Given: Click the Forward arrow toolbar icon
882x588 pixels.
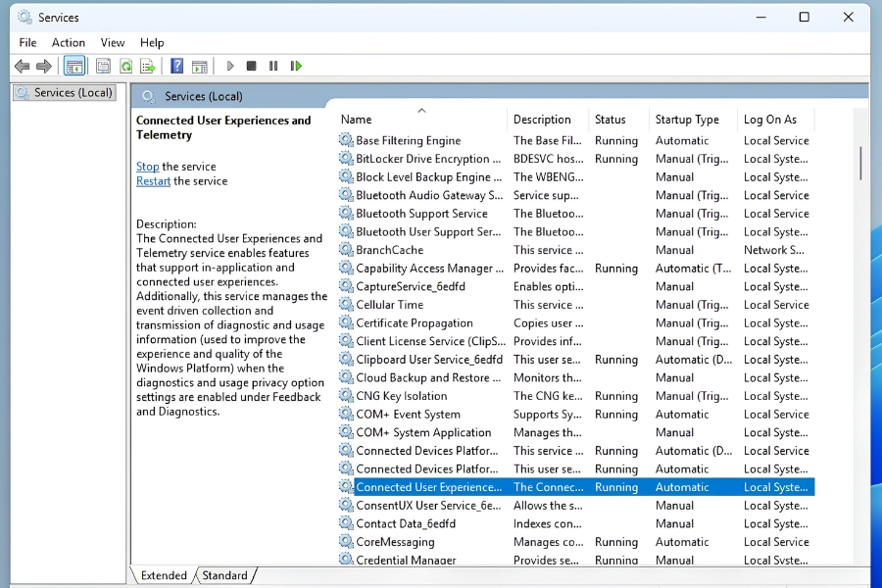Looking at the screenshot, I should [44, 67].
